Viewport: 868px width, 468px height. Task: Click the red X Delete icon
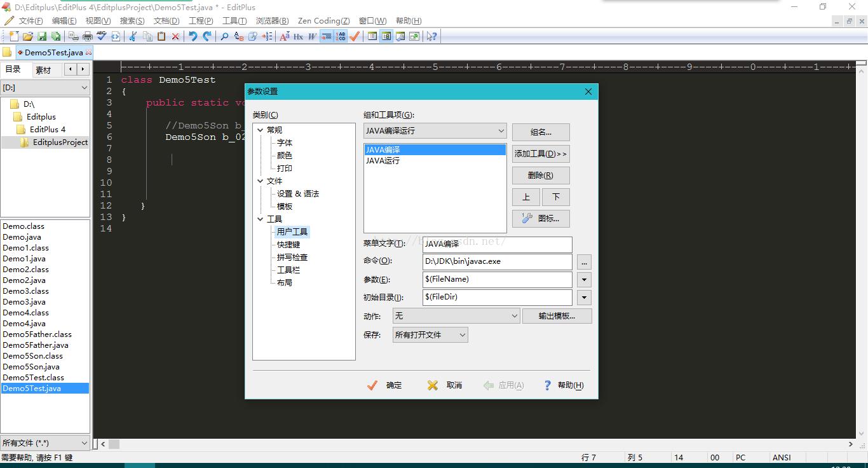point(175,36)
